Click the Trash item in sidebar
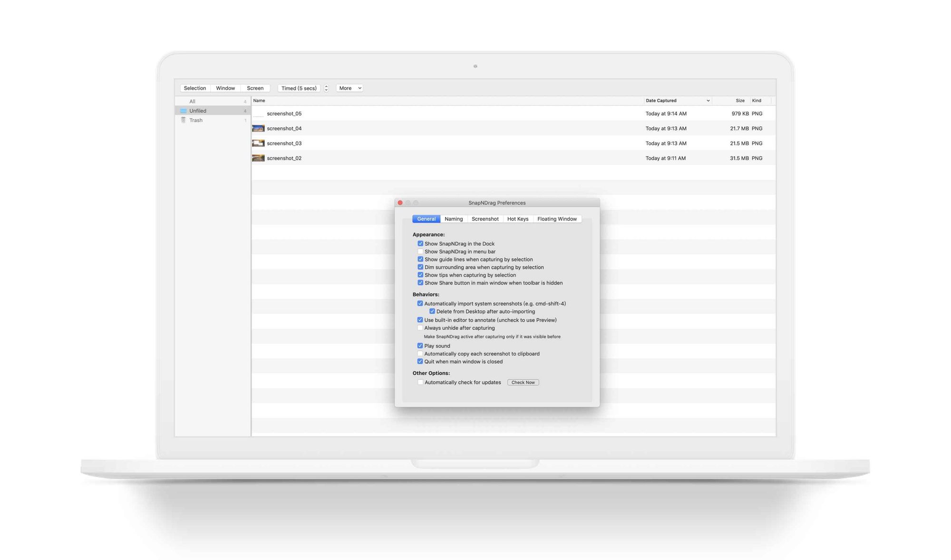951x560 pixels. (195, 120)
